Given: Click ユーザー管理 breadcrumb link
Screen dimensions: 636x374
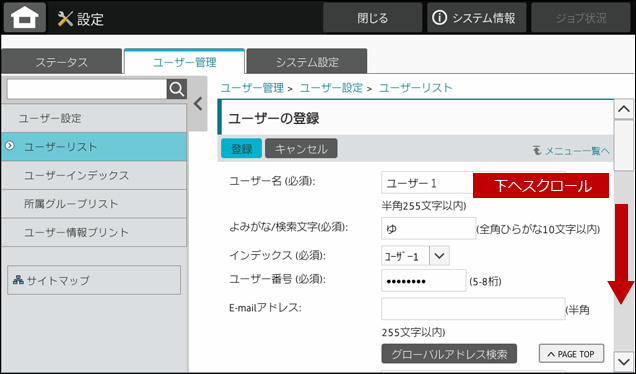Looking at the screenshot, I should [252, 88].
